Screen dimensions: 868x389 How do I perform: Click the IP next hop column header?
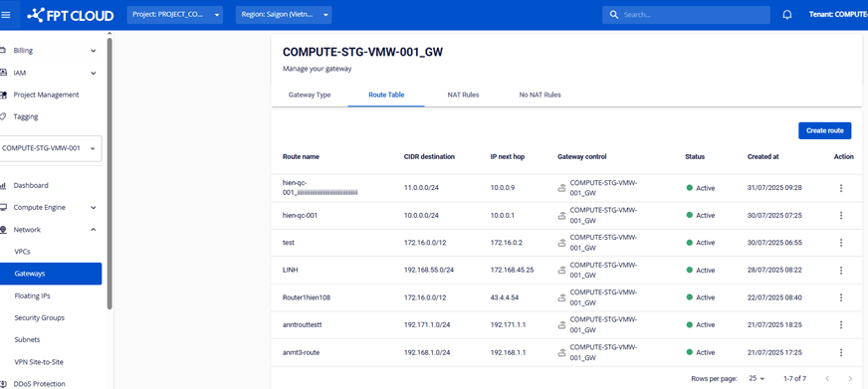507,156
